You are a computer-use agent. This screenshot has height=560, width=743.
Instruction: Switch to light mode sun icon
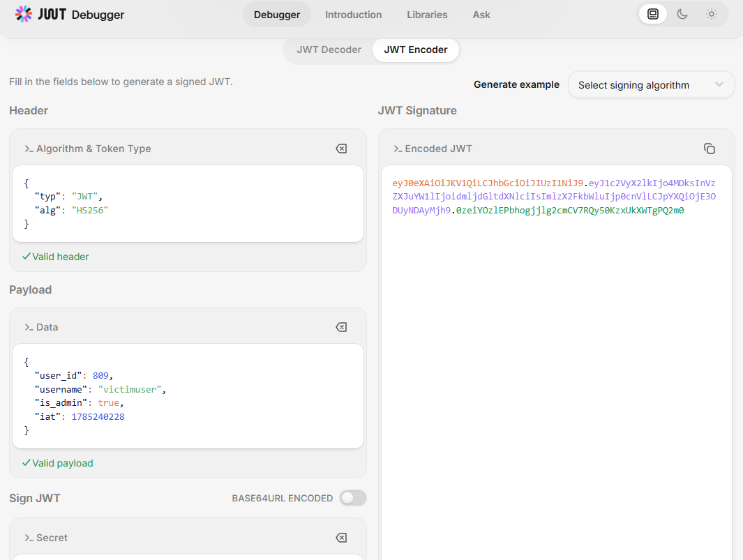(x=711, y=14)
